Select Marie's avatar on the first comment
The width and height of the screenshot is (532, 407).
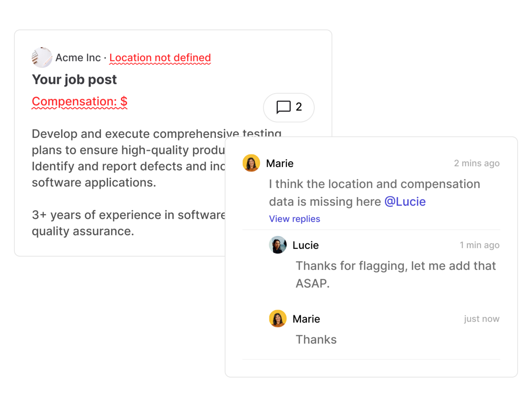[251, 163]
